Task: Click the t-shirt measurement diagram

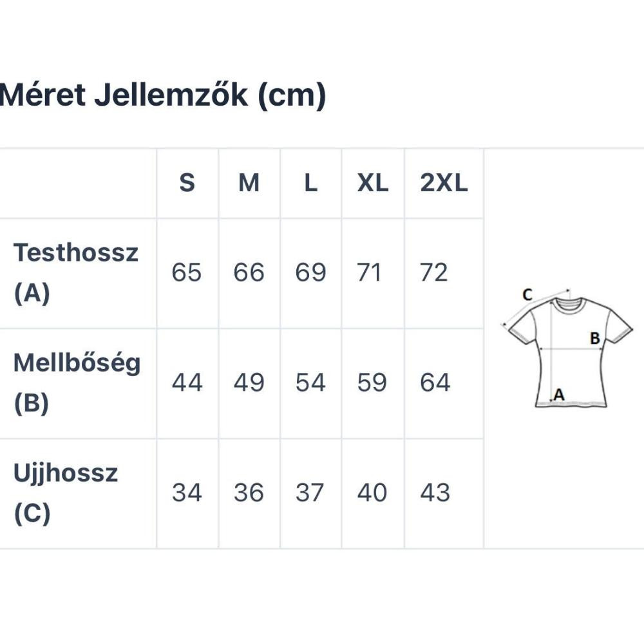Action: tap(567, 348)
